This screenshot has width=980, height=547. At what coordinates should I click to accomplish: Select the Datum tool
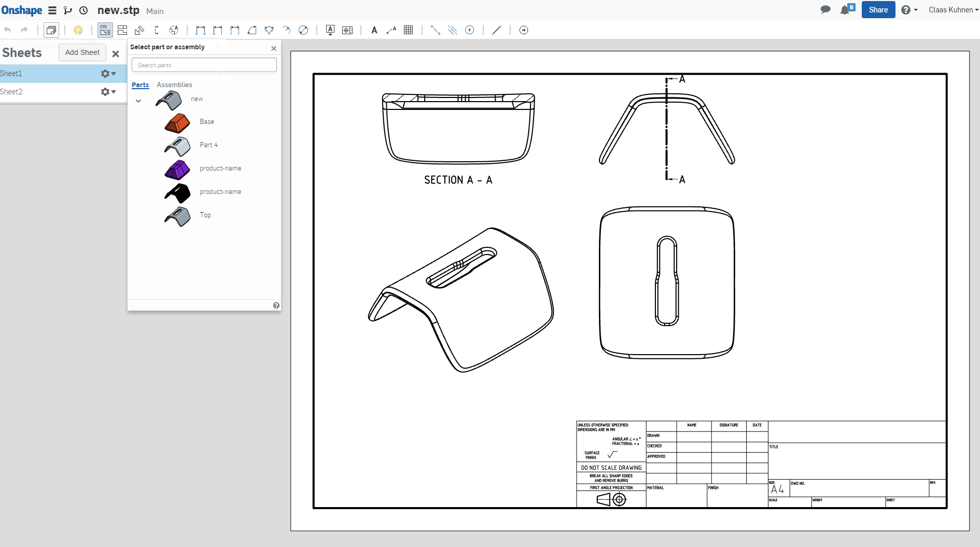[330, 30]
